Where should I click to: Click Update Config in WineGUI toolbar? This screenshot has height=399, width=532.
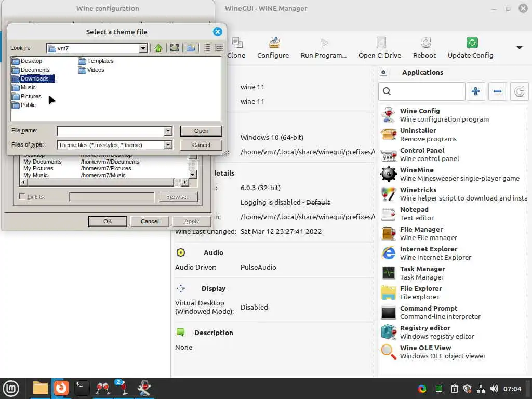471,48
